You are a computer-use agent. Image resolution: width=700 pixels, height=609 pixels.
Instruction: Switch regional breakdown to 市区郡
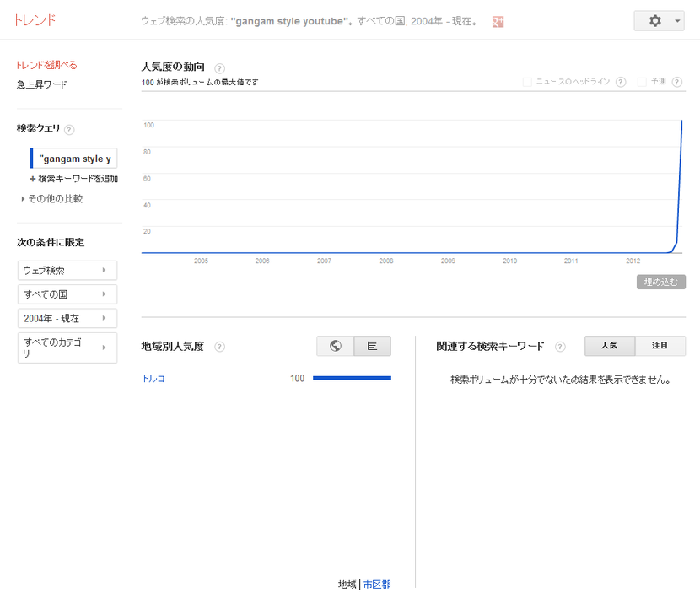coord(377,585)
